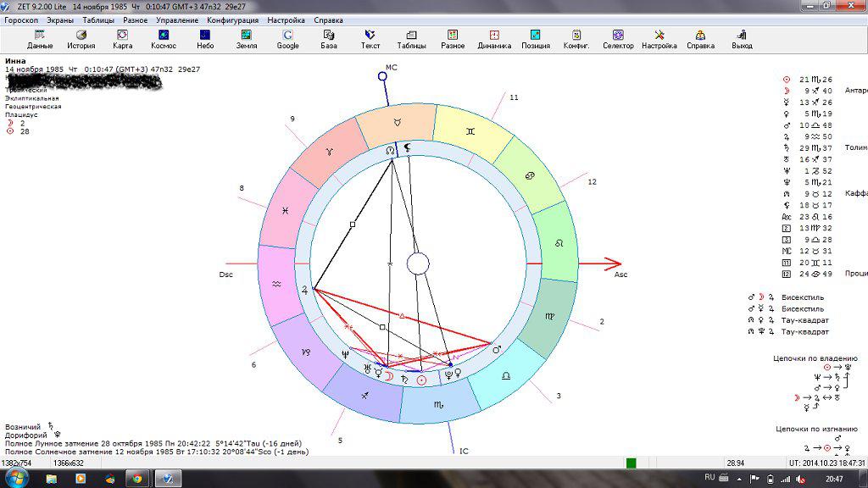This screenshot has width=868, height=488.
Task: Open Windows Explorer from the taskbar
Action: tap(52, 479)
